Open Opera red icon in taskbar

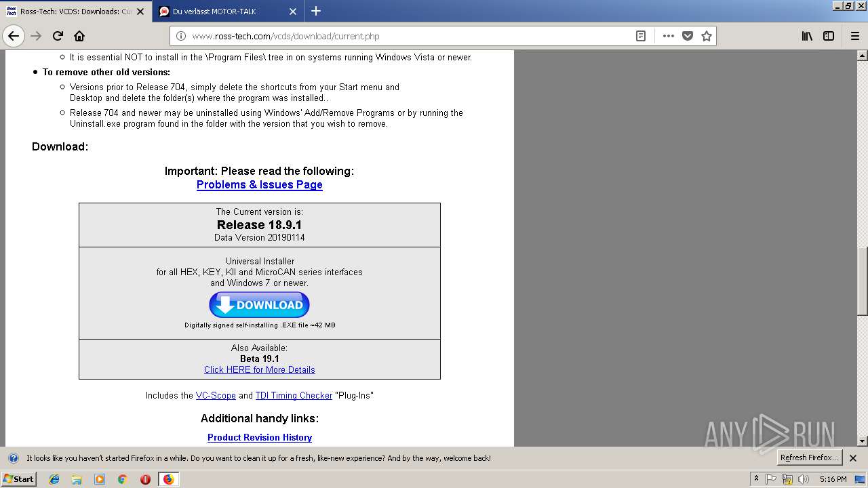click(145, 479)
